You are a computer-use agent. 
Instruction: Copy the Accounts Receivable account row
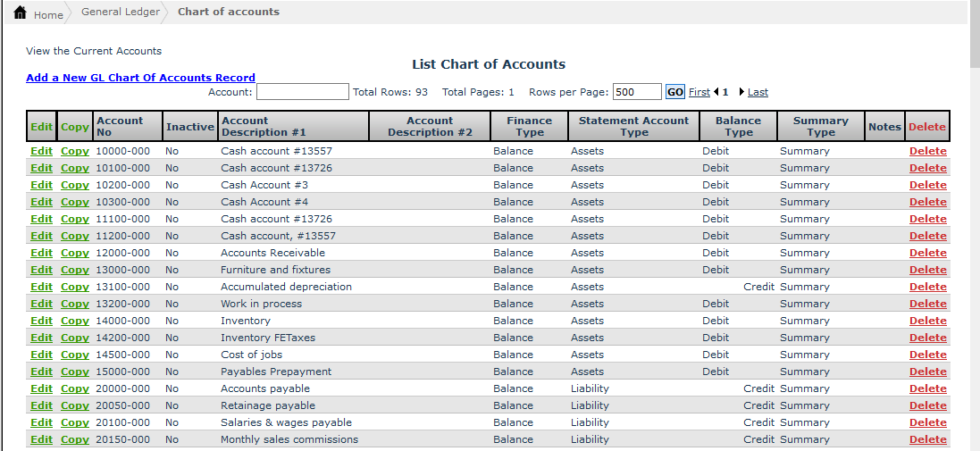(x=74, y=253)
